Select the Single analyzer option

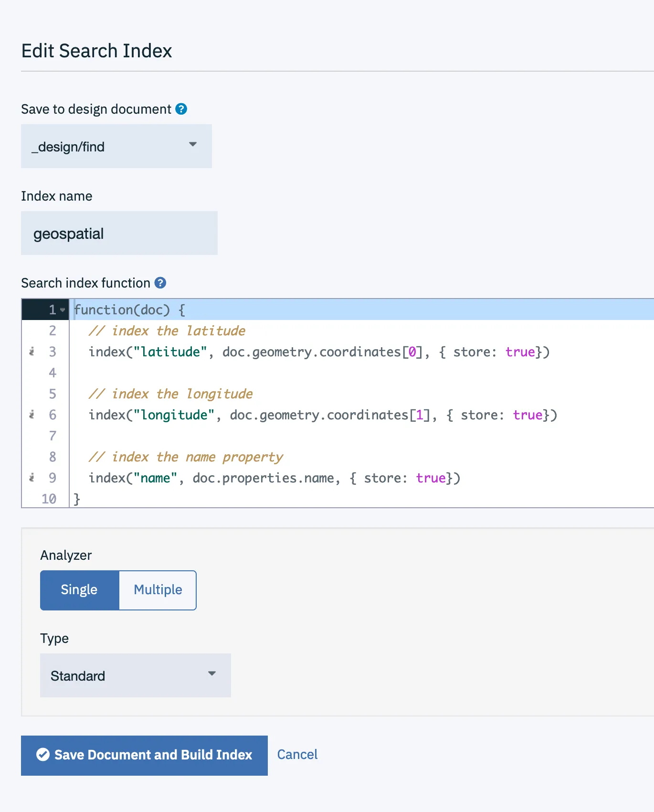(x=79, y=590)
